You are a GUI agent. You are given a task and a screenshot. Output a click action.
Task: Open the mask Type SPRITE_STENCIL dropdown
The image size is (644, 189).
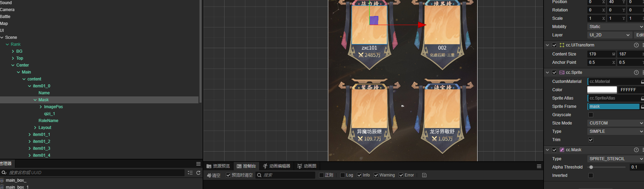pos(616,159)
